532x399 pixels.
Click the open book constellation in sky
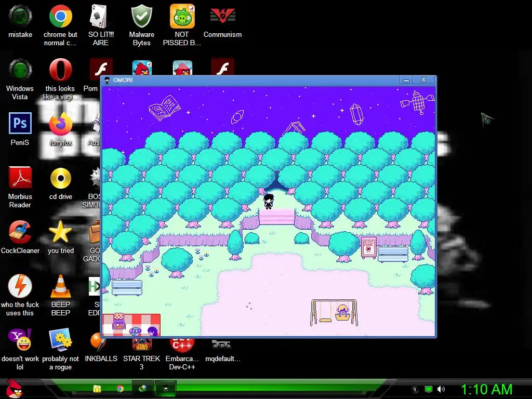tap(165, 108)
